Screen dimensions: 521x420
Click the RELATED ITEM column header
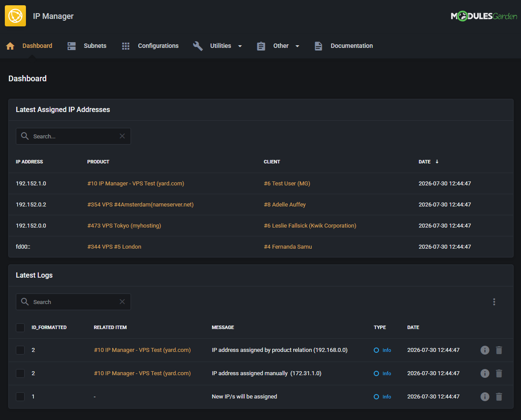tap(110, 327)
